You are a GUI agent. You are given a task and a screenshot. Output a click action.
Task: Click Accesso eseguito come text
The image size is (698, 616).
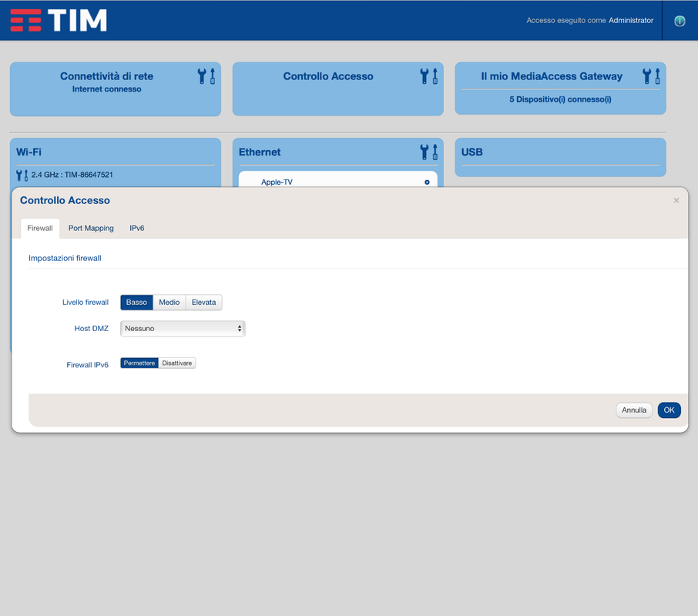click(x=566, y=21)
